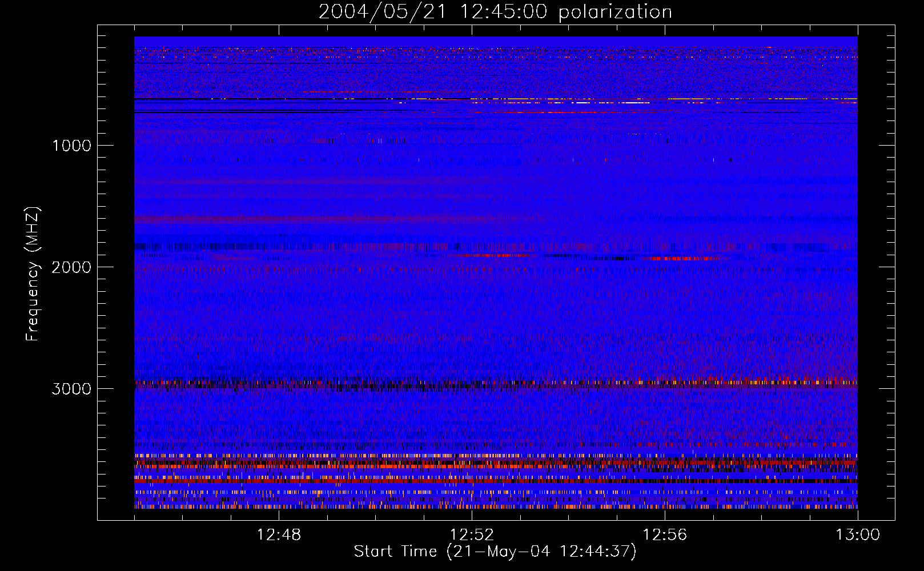Click the 13:00 time tick label
This screenshot has width=924, height=571.
858,535
